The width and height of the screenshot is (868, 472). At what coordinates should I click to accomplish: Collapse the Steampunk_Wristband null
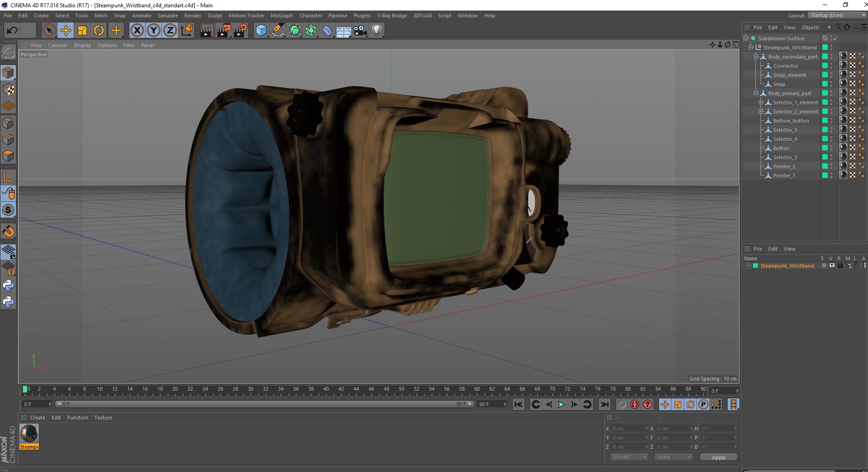pyautogui.click(x=751, y=47)
